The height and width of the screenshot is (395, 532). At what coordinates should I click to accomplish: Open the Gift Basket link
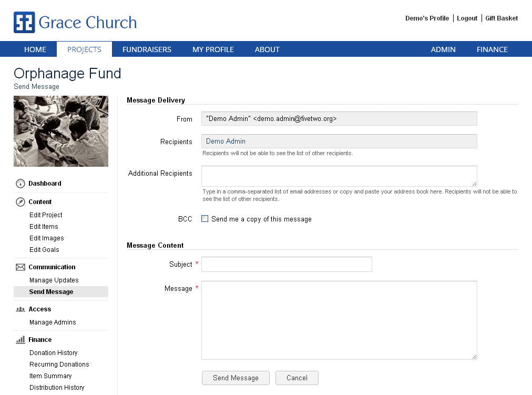click(x=502, y=18)
